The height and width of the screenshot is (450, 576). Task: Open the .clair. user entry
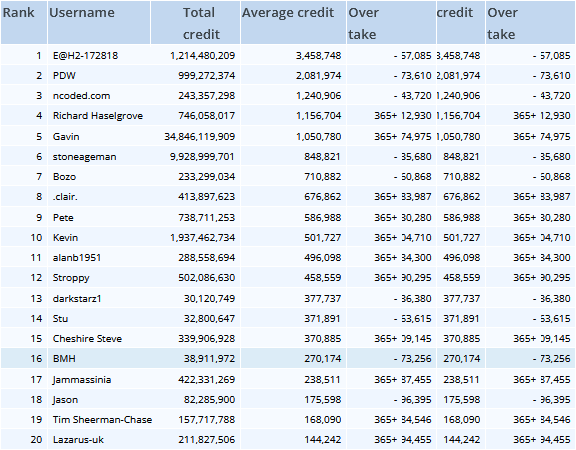[65, 197]
